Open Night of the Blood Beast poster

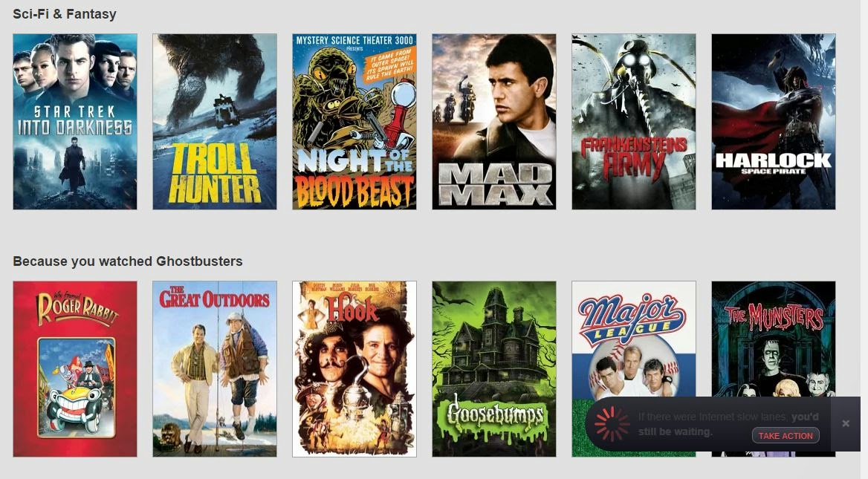[x=354, y=122]
